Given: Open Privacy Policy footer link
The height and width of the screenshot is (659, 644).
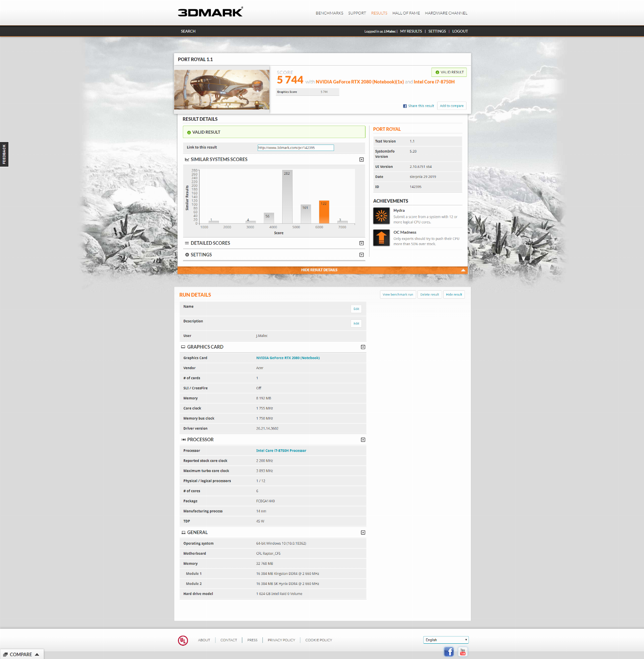Looking at the screenshot, I should tap(281, 640).
